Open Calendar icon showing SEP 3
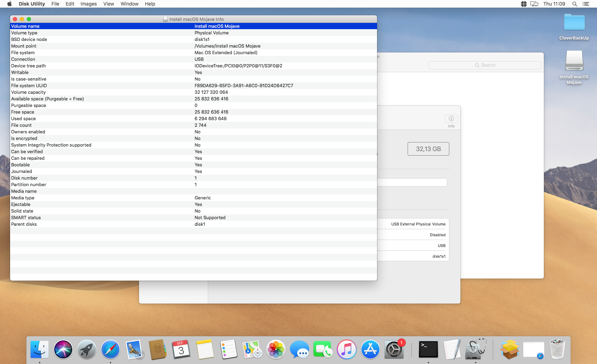 coord(181,349)
